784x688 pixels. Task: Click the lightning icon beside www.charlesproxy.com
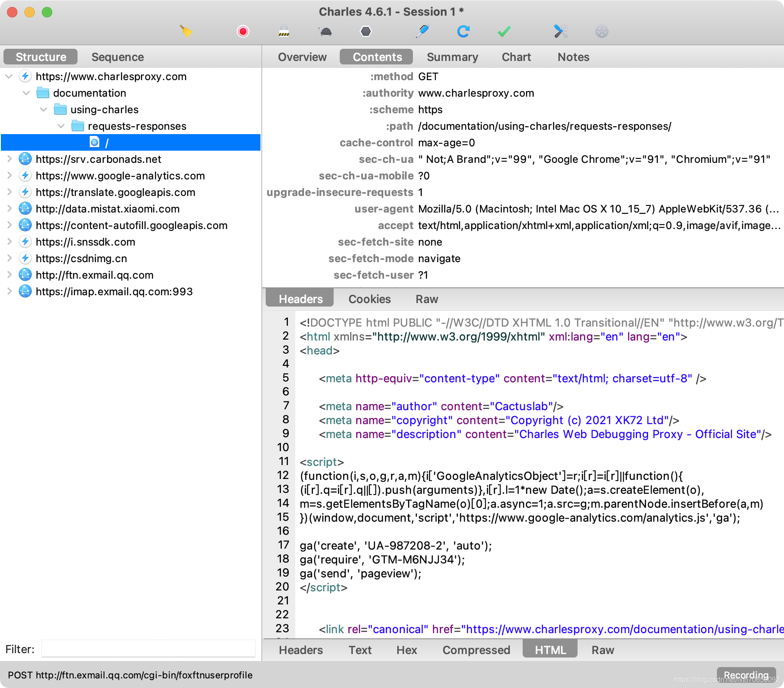coord(25,77)
